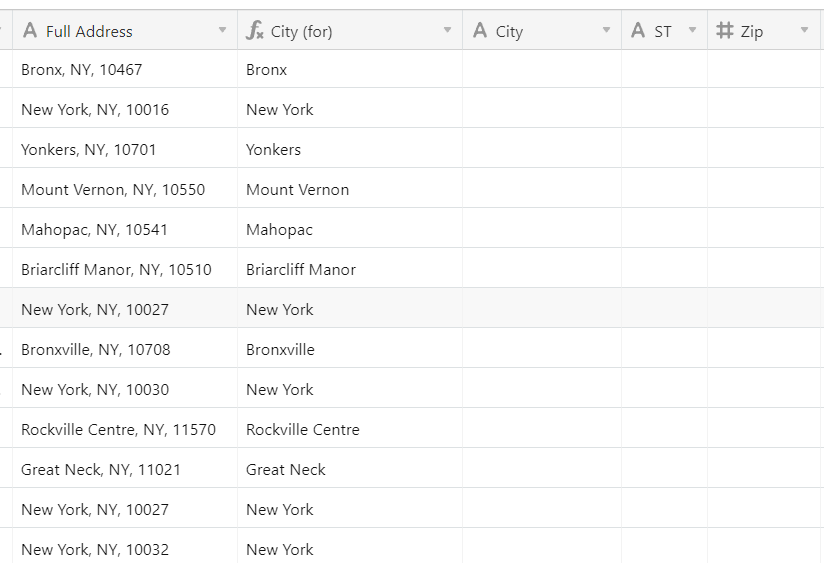
Task: Select cell New York, NY, 10030
Action: (125, 388)
